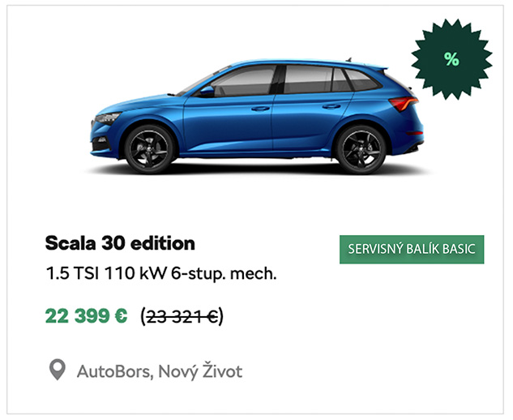Click the location pin icon
Image resolution: width=513 pixels, height=420 pixels.
58,370
